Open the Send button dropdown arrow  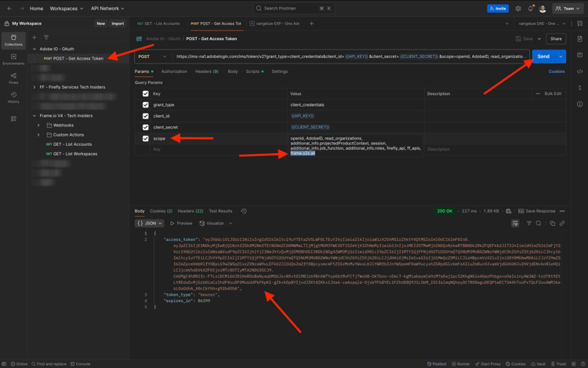click(561, 56)
